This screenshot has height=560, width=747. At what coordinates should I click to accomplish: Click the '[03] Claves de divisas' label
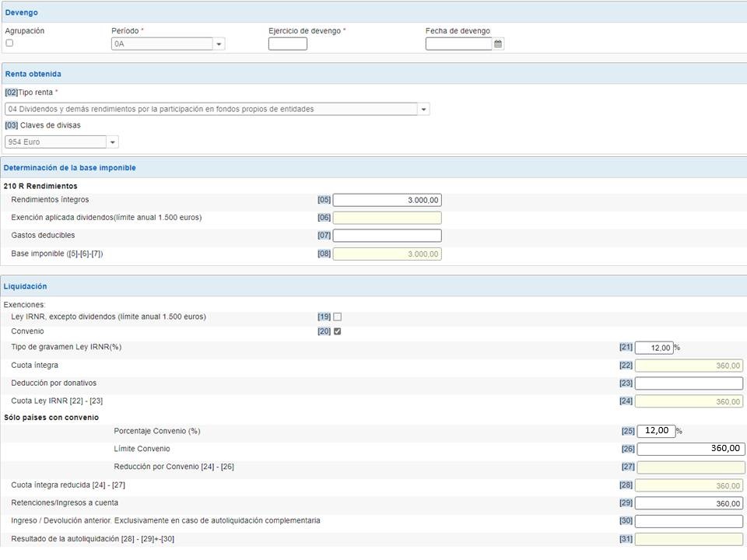click(x=43, y=125)
